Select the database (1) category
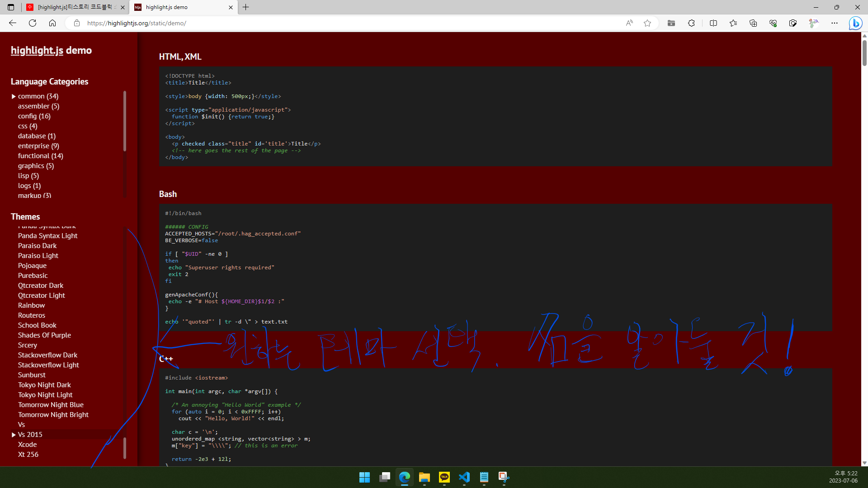 click(37, 136)
